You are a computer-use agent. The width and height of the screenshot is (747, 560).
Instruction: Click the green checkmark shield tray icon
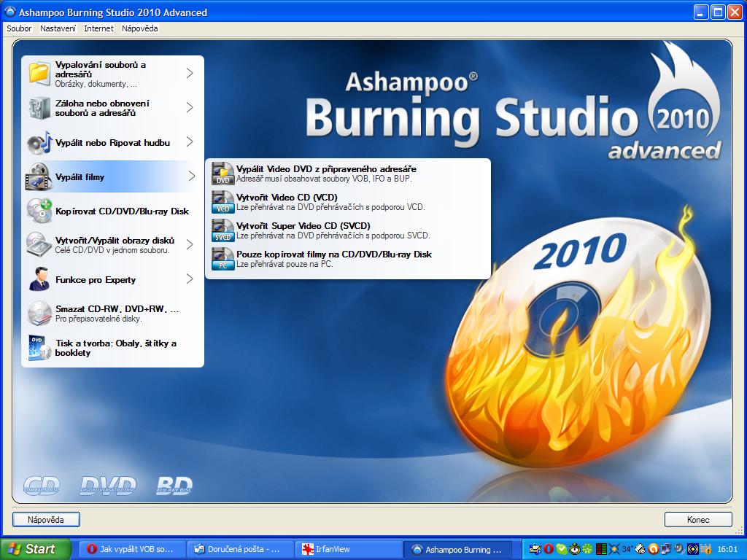(562, 549)
